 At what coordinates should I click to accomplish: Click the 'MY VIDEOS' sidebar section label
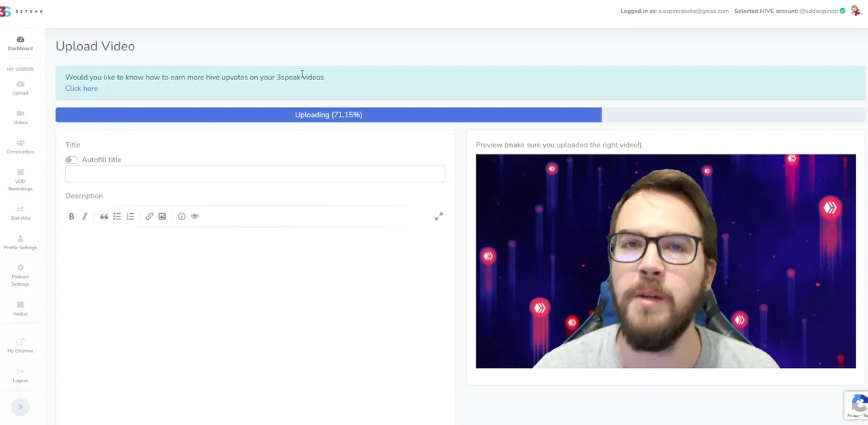tap(20, 69)
